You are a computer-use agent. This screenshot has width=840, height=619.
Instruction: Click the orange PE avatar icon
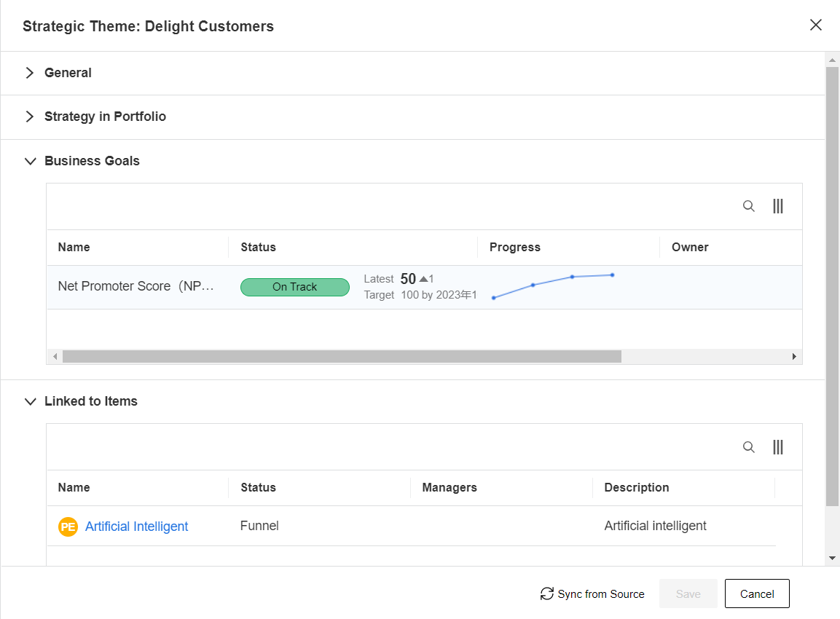click(x=68, y=527)
